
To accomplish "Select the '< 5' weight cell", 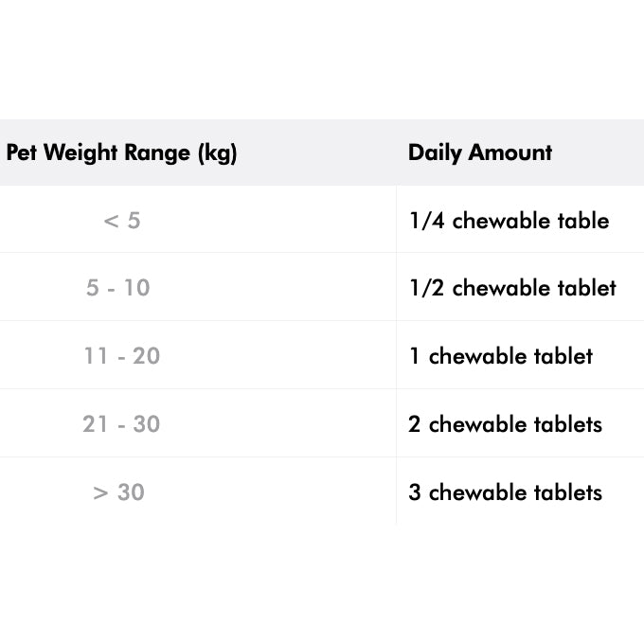I will click(x=121, y=221).
